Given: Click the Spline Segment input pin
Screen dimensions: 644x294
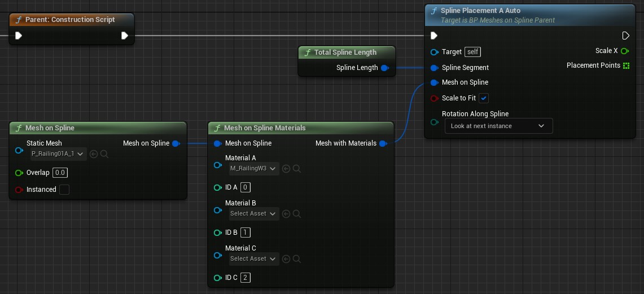Looking at the screenshot, I should [435, 68].
